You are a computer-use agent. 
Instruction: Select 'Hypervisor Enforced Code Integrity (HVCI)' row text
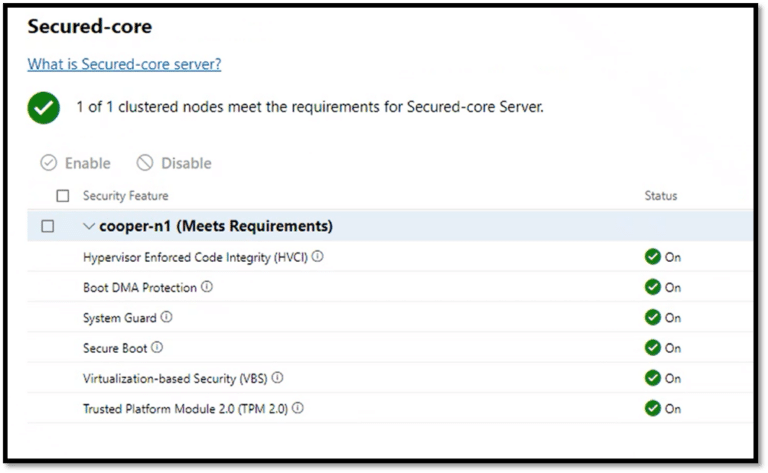pyautogui.click(x=195, y=258)
